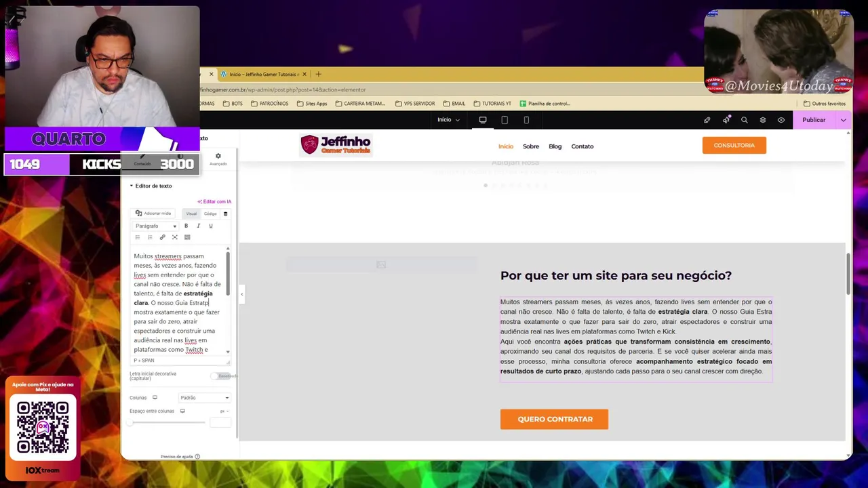
Task: Open the BOTS bookmarks folder
Action: pos(233,104)
